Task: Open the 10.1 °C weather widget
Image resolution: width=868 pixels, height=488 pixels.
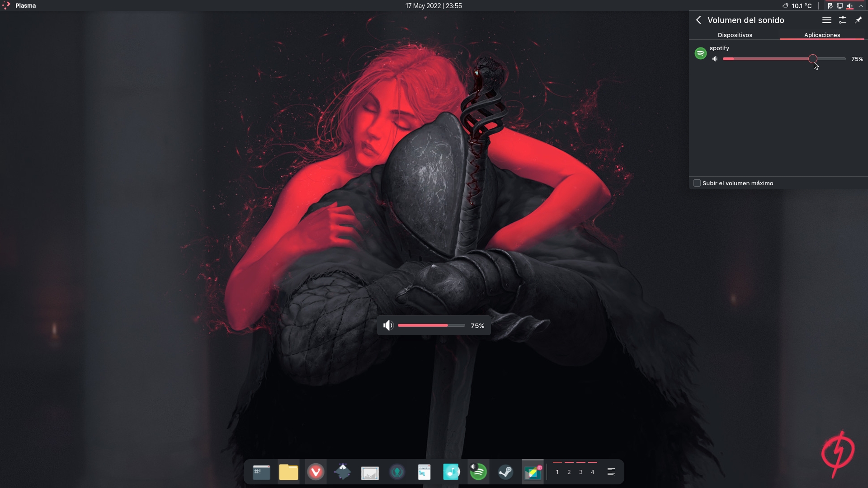Action: (797, 6)
